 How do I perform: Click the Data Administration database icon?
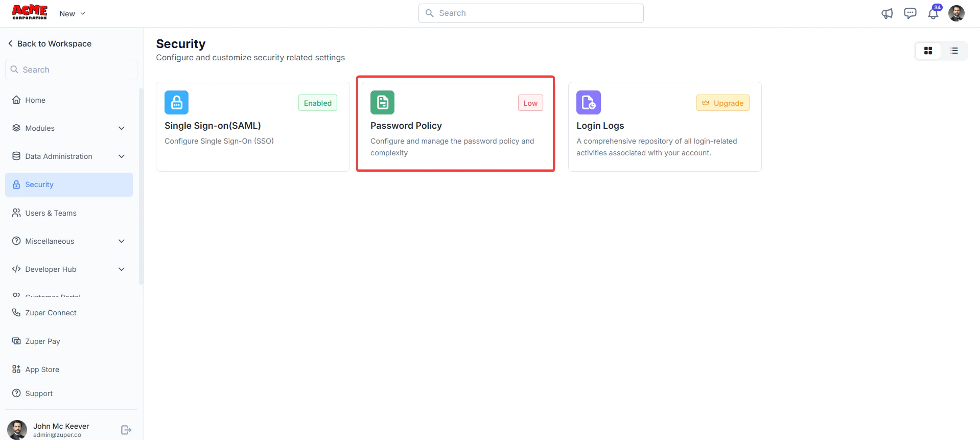pyautogui.click(x=16, y=156)
